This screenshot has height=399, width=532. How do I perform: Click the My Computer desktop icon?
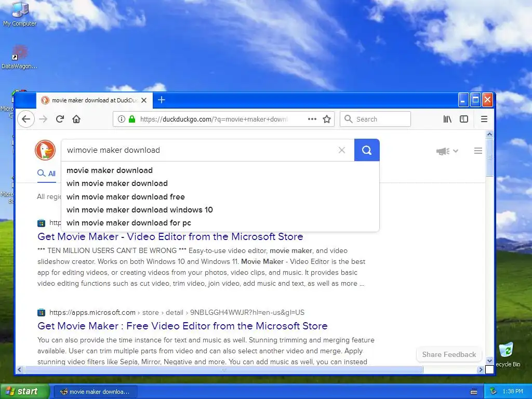pyautogui.click(x=20, y=14)
